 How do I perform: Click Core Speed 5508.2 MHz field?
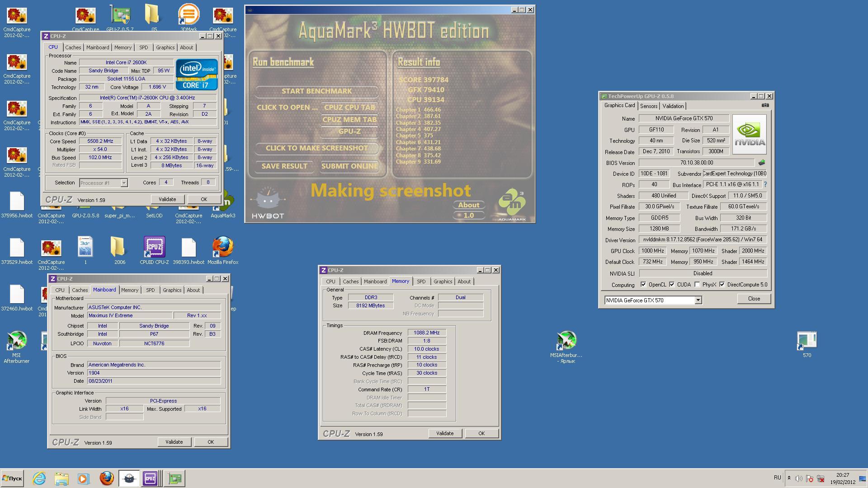tap(100, 141)
